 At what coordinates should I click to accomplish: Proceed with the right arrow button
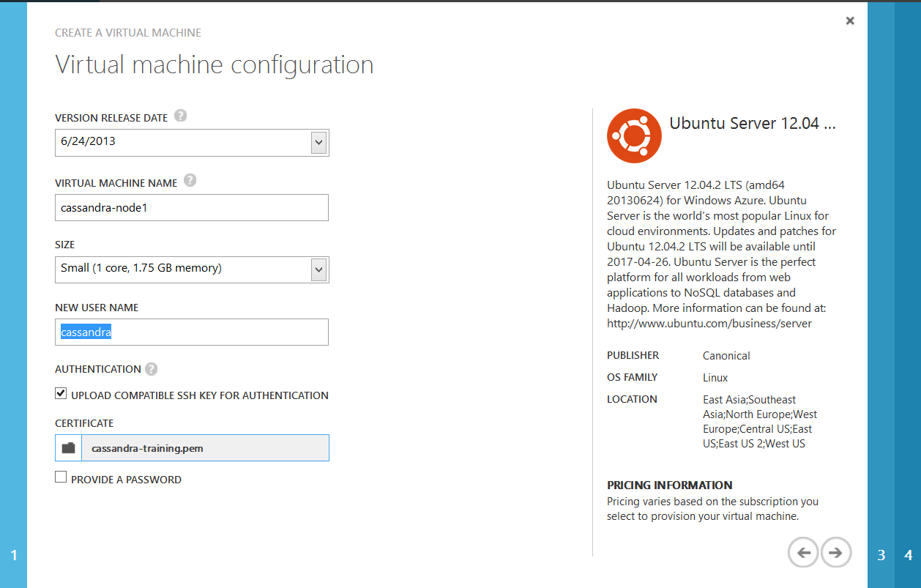point(836,552)
